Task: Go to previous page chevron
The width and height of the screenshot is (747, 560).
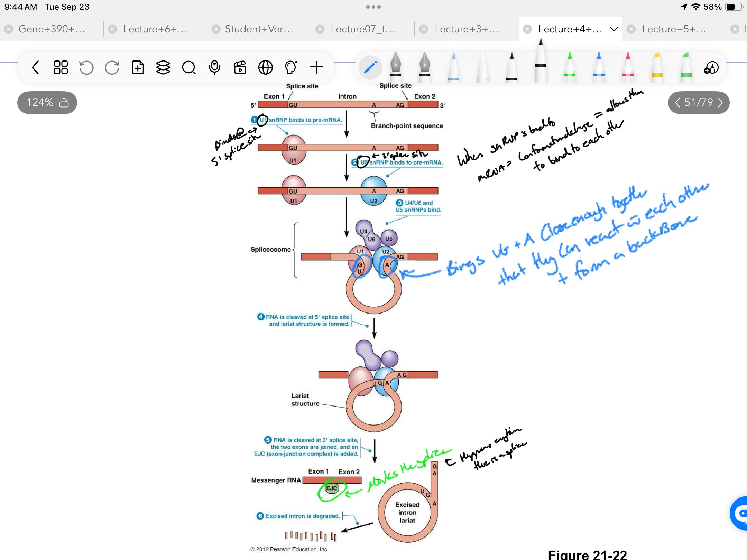Action: click(677, 103)
